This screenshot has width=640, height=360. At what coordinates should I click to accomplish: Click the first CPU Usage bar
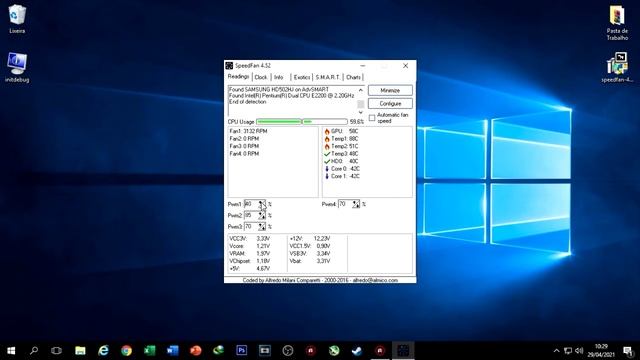click(x=279, y=122)
